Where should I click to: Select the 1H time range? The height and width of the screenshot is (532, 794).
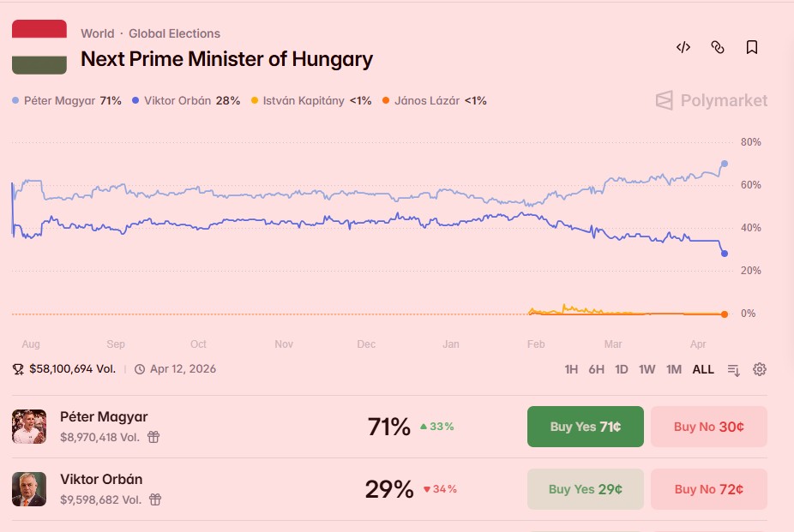(x=571, y=369)
